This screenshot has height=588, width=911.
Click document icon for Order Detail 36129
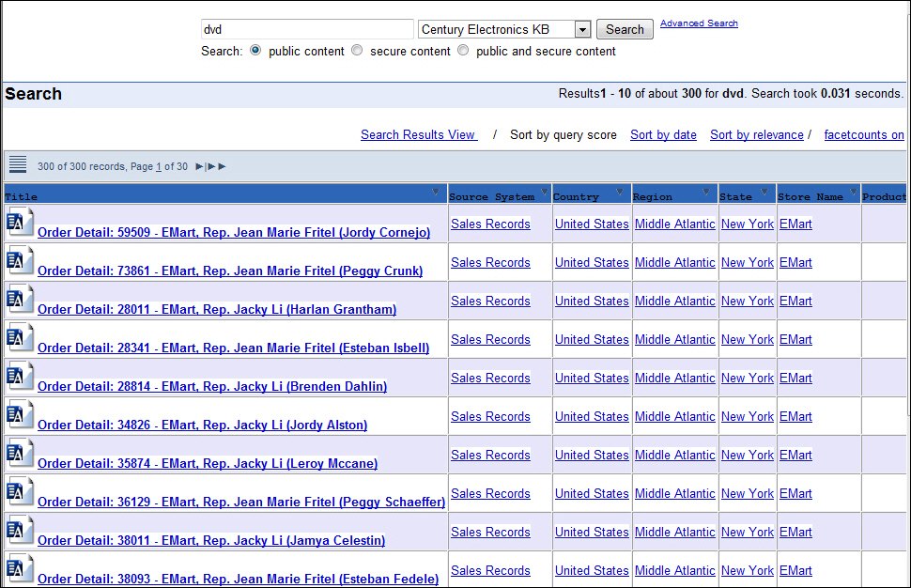coord(19,491)
